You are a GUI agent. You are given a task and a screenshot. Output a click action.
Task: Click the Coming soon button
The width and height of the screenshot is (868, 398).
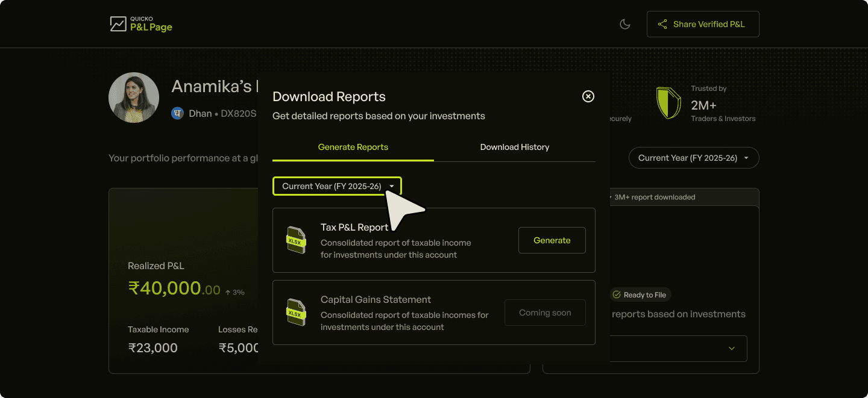(x=545, y=312)
